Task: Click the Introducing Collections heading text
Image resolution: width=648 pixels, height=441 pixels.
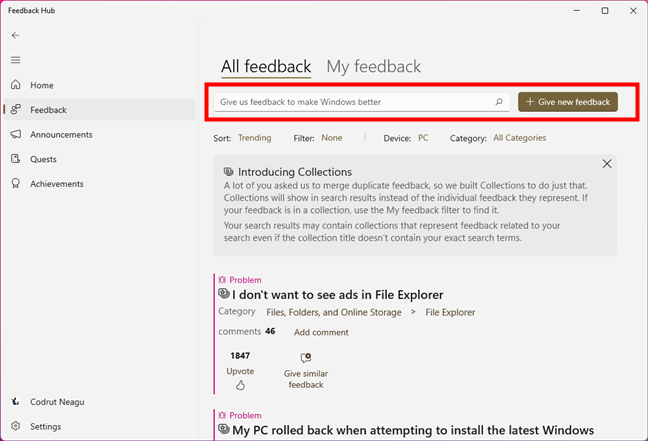Action: click(x=295, y=172)
